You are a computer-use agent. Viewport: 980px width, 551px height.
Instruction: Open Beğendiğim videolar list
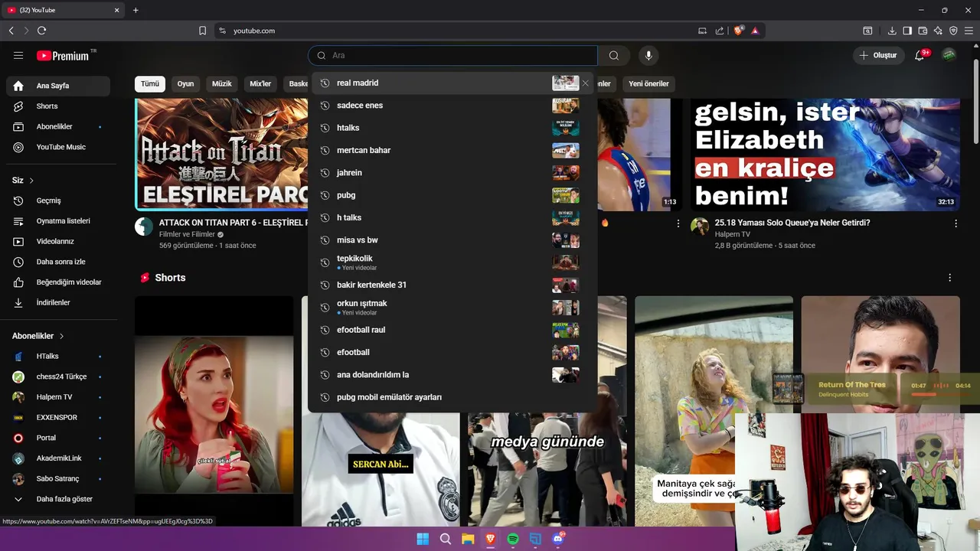tap(58, 282)
